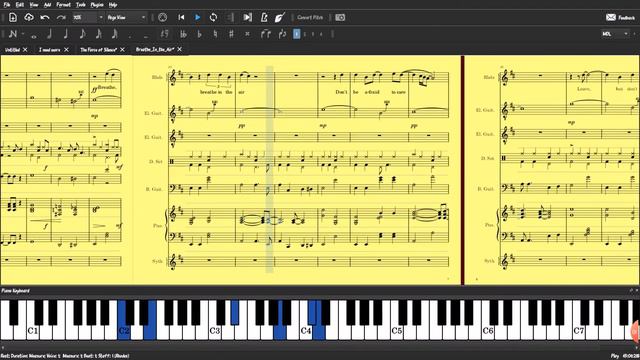Select 32nd note duration

pyautogui.click(x=115, y=34)
